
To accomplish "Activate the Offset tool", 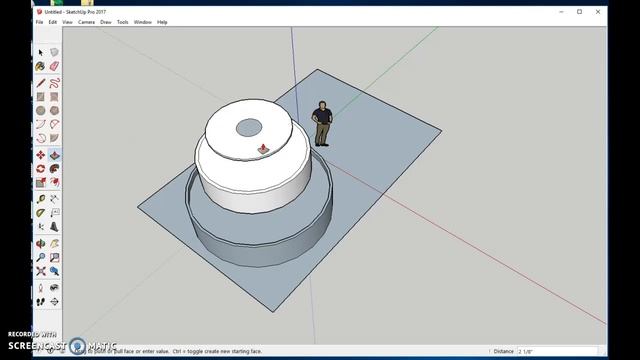I will [54, 182].
